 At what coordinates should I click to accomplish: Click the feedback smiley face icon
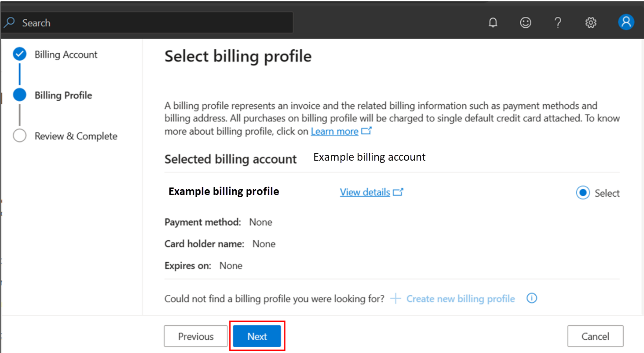(525, 22)
